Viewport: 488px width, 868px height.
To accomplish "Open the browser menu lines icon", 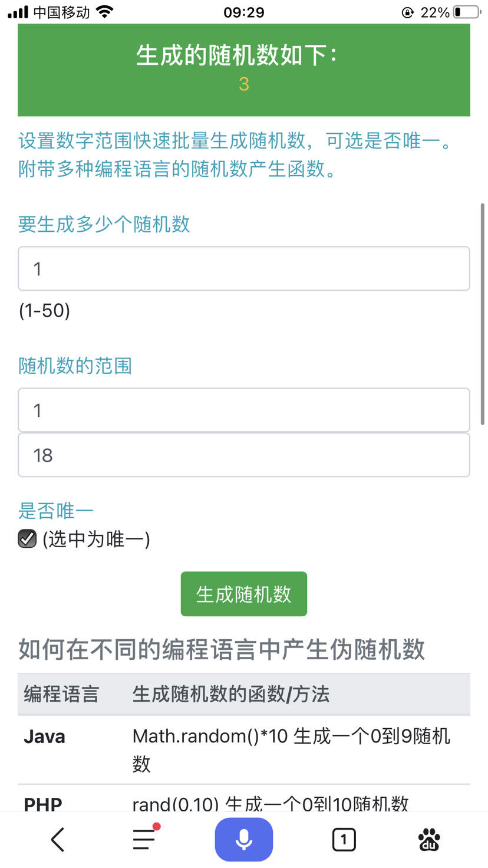I will pos(145,838).
